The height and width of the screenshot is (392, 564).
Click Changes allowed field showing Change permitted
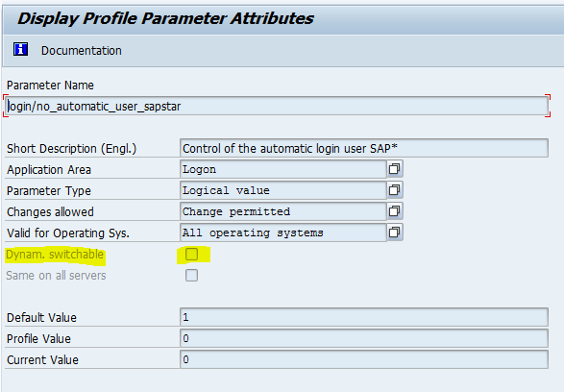pyautogui.click(x=283, y=211)
